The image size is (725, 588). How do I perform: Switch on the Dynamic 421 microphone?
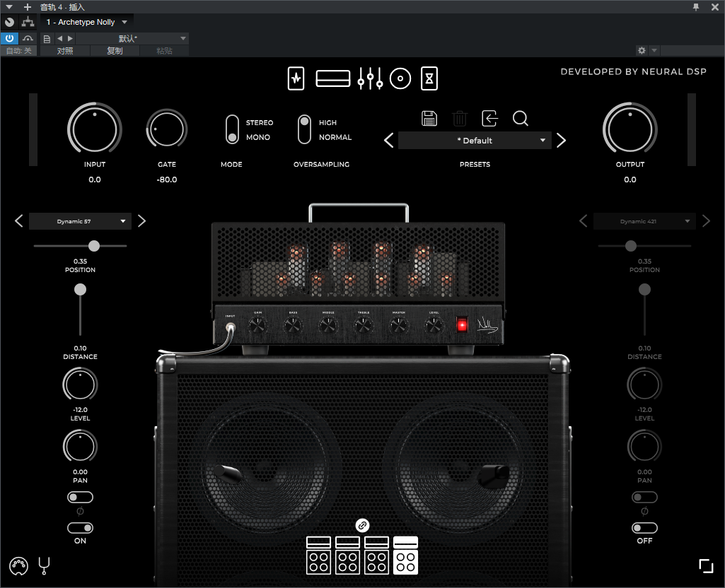644,528
